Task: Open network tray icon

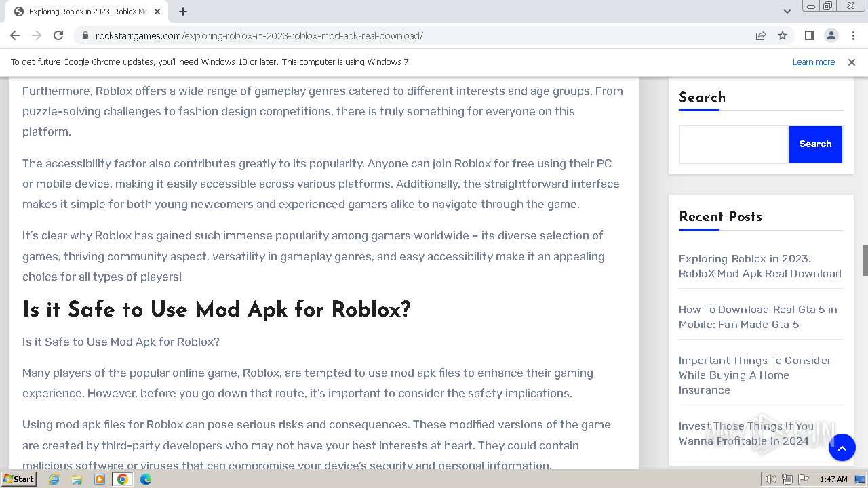Action: coord(787,479)
